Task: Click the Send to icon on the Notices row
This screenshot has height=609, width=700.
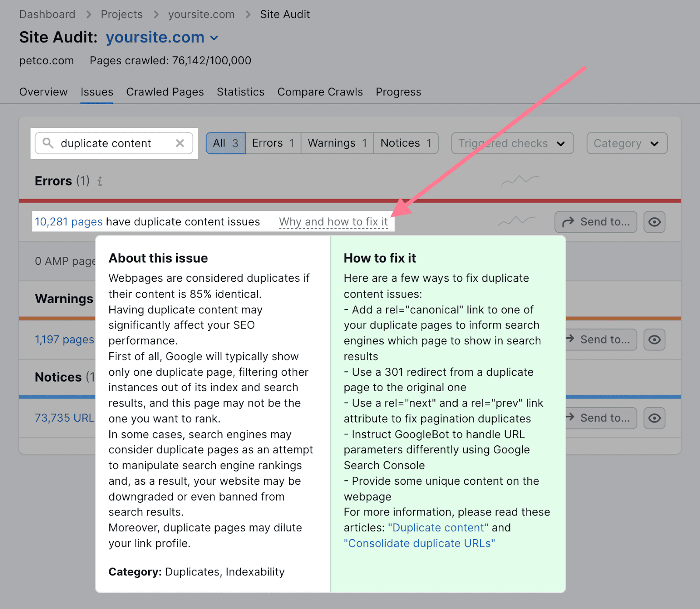Action: pos(600,418)
